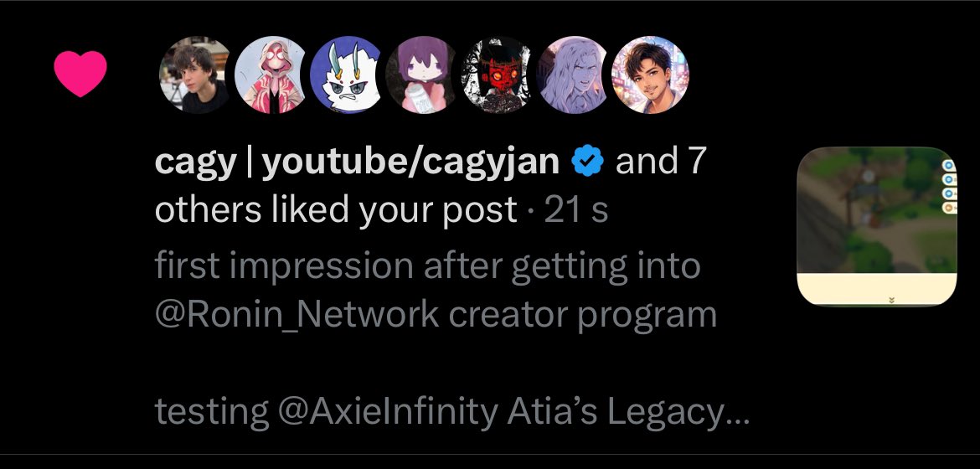This screenshot has height=469, width=980.
Task: Open the smiling anime man avatar
Action: click(651, 75)
